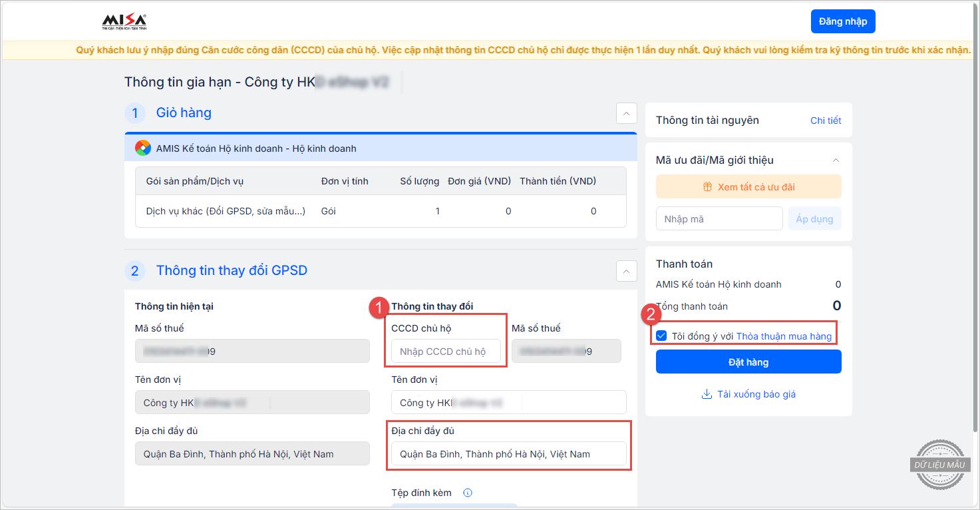Viewport: 980px width, 510px height.
Task: Click the Giỏ hàng heading
Action: point(184,113)
